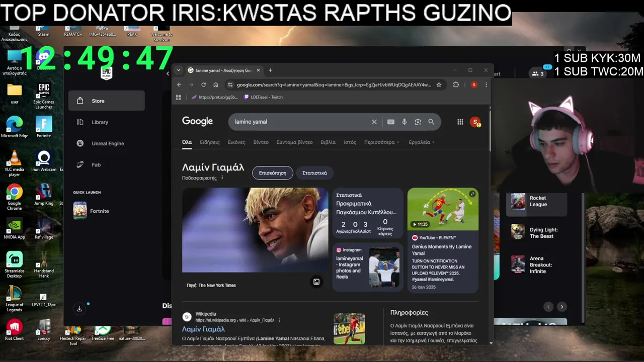Image resolution: width=644 pixels, height=362 pixels.
Task: Click the Google search magnifier icon
Action: pos(431,122)
